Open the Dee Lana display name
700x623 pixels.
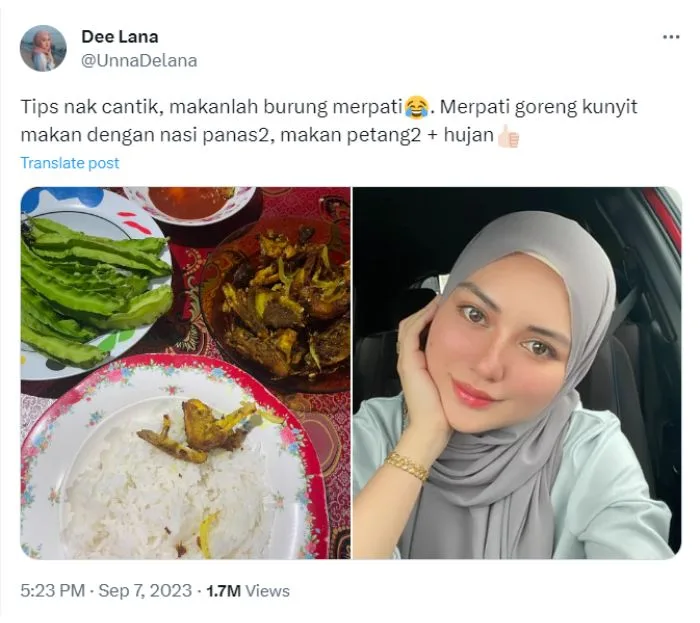tap(120, 37)
